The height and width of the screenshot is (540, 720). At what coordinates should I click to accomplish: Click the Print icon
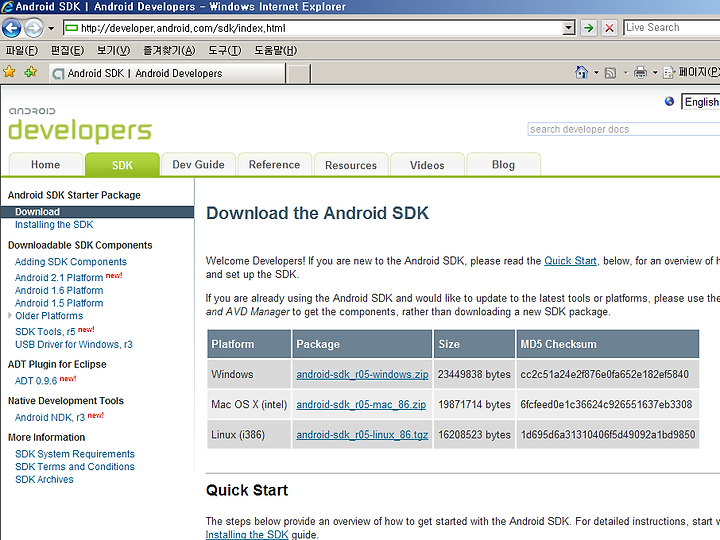[640, 73]
